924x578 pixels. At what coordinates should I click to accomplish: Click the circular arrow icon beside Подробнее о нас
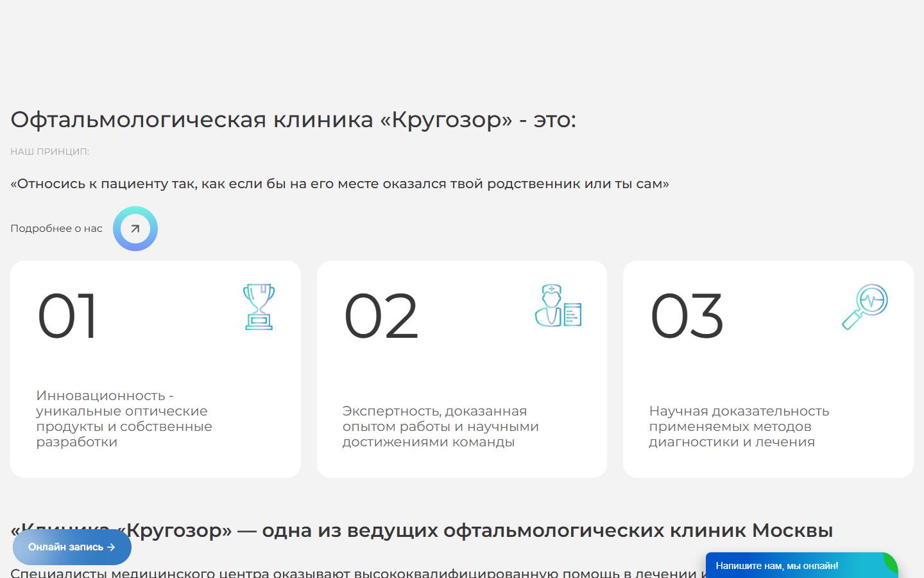click(135, 229)
